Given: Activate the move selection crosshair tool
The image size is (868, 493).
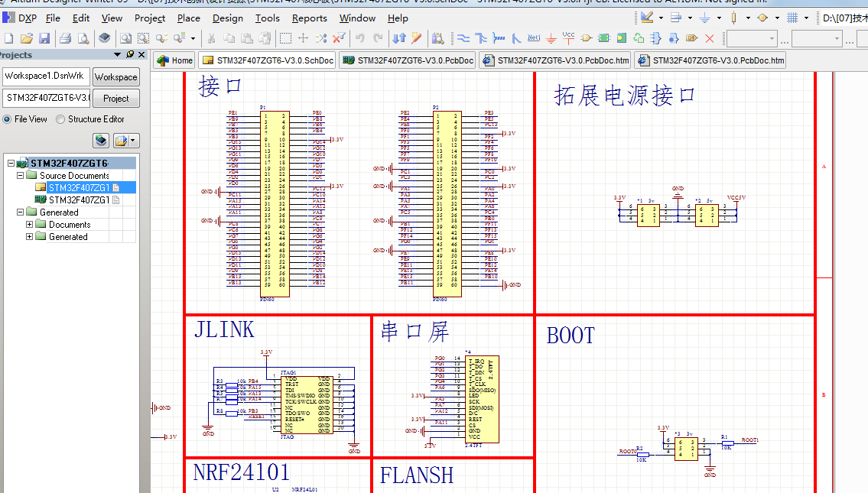Looking at the screenshot, I should coord(304,38).
